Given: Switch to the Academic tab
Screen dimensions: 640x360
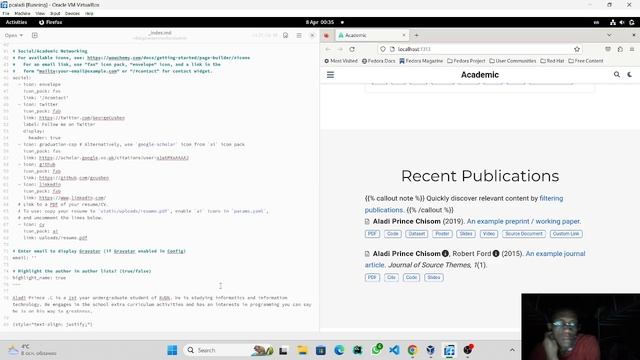Looking at the screenshot, I should coord(371,36).
